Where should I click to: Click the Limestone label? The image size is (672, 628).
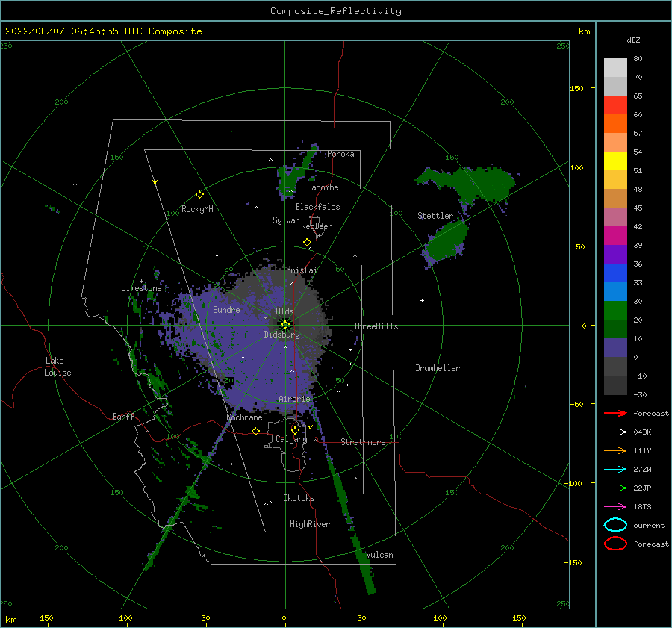tap(141, 288)
